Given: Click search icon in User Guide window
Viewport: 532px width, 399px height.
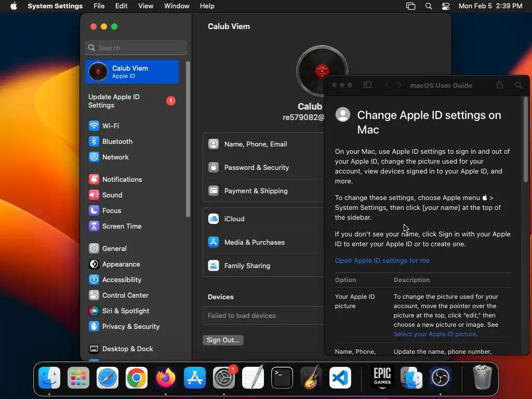Looking at the screenshot, I should [x=518, y=85].
